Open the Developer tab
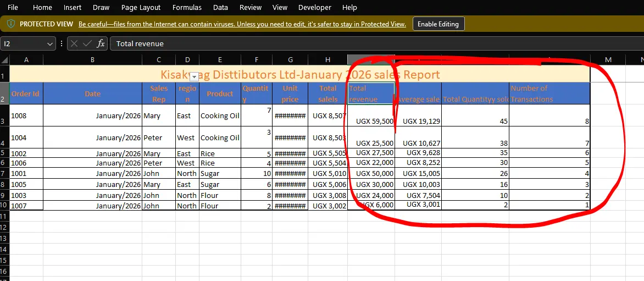 point(315,7)
